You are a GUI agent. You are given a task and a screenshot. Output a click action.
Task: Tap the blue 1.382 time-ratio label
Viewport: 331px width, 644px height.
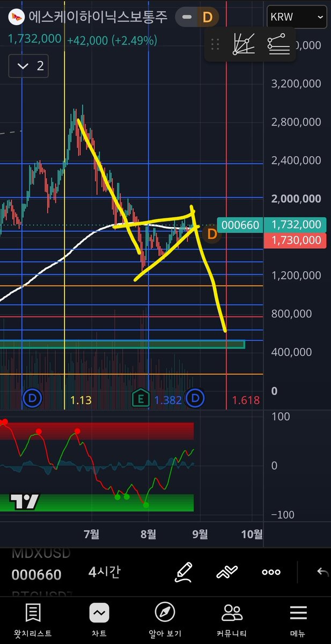click(168, 400)
